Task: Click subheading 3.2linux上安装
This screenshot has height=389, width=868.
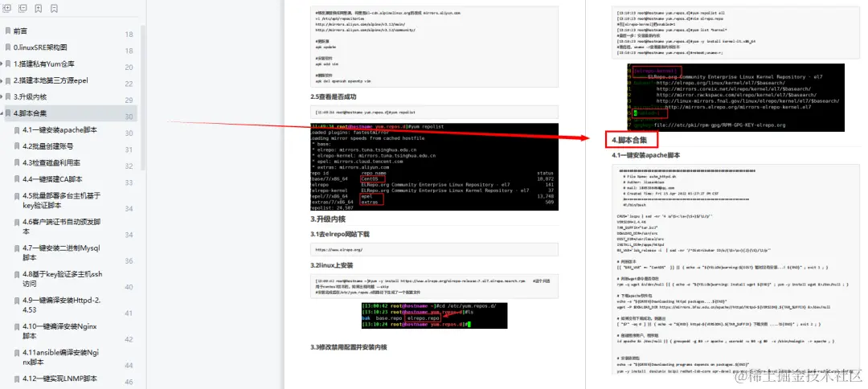Action: (x=332, y=265)
